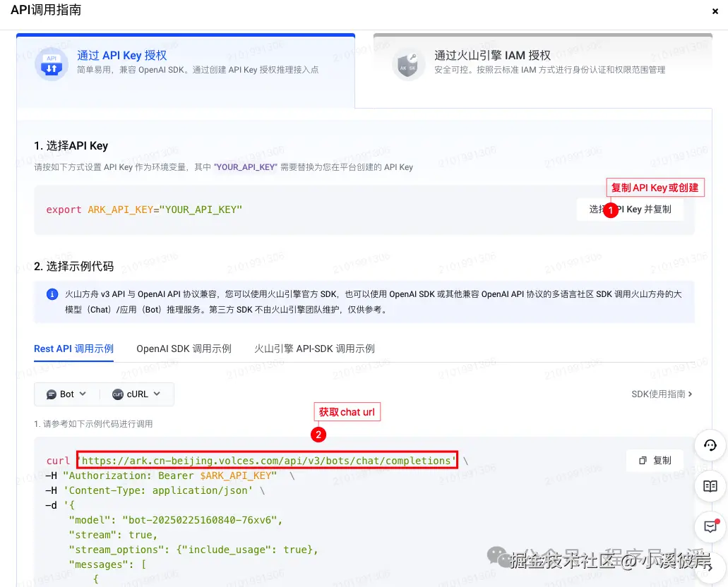Screen dimensions: 728x587
Task: Click the "messages": [ line
Action: coord(107,564)
